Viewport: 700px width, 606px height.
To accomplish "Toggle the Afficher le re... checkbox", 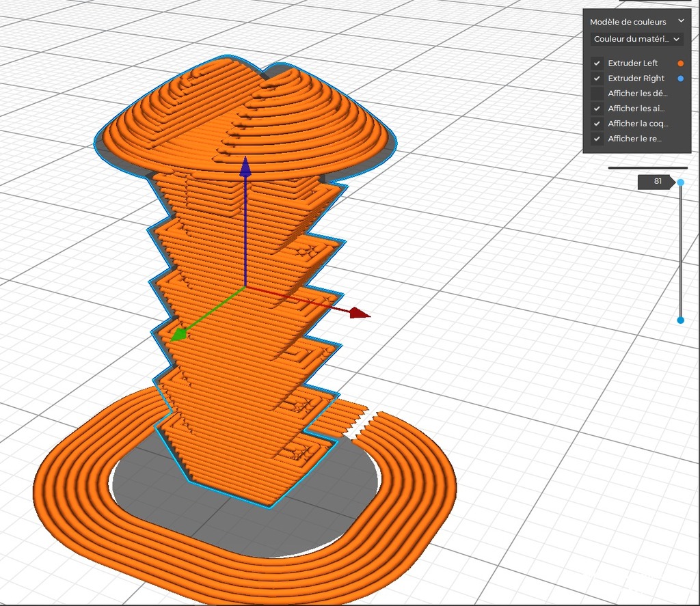I will (x=597, y=139).
